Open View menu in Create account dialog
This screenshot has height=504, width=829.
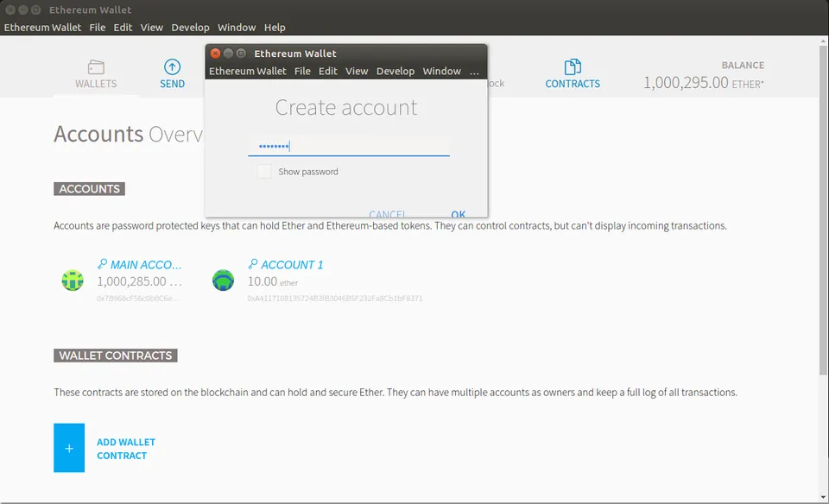[357, 72]
